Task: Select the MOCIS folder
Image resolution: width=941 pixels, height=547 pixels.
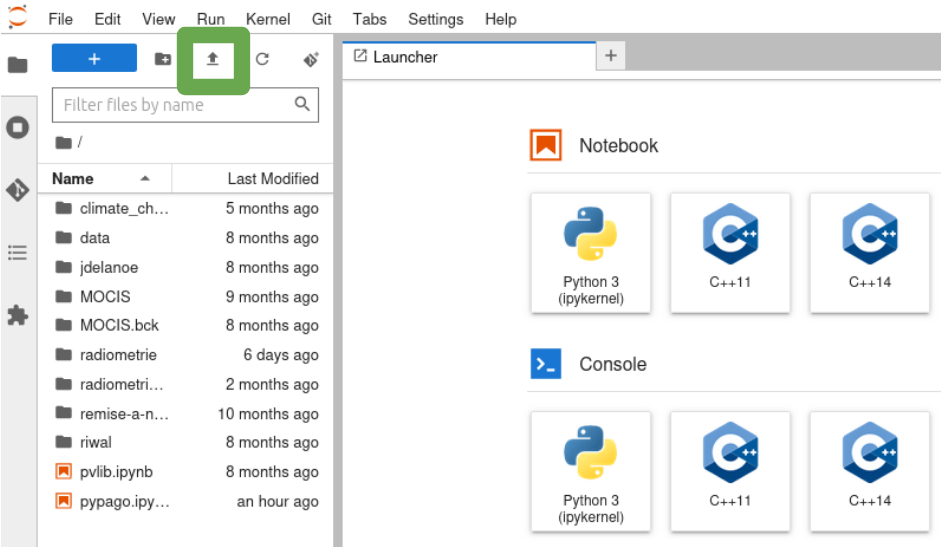Action: point(186,297)
